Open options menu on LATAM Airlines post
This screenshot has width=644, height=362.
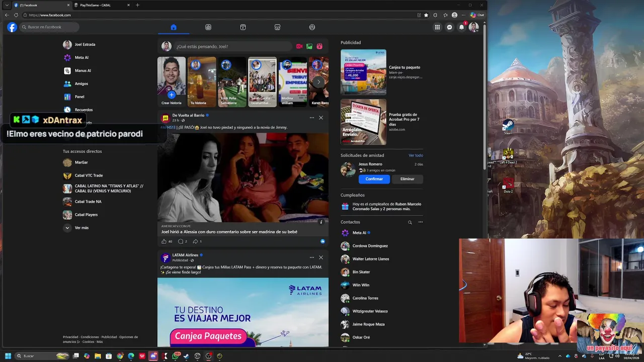[x=312, y=257]
